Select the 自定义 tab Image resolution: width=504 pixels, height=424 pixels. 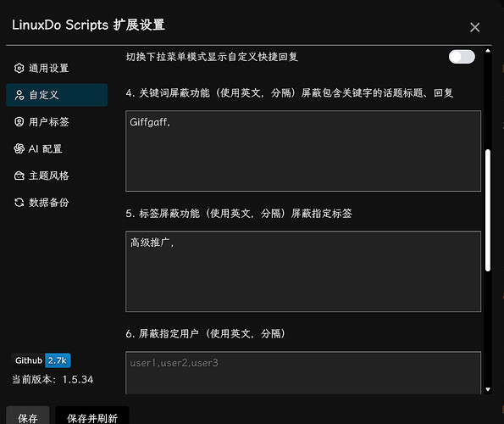point(57,95)
